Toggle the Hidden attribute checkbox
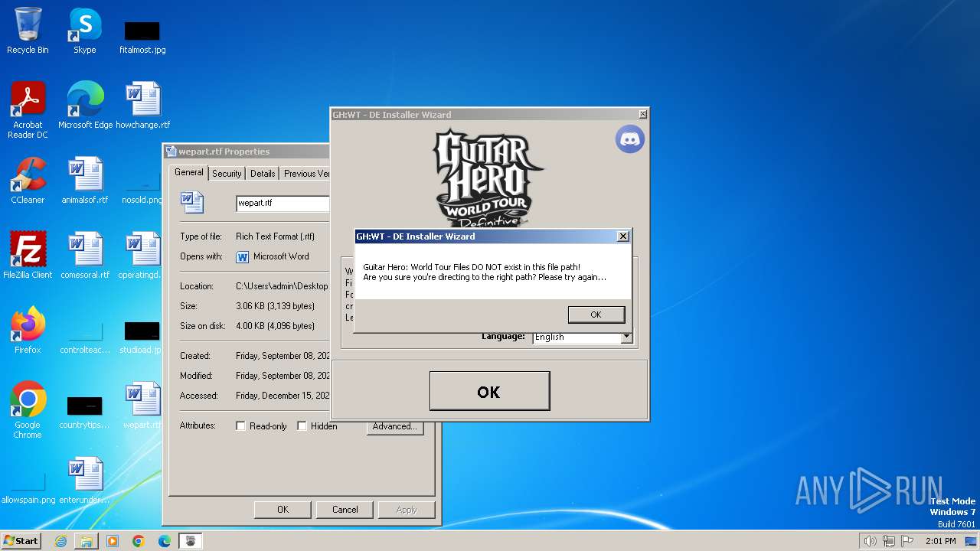The height and width of the screenshot is (551, 980). [302, 426]
